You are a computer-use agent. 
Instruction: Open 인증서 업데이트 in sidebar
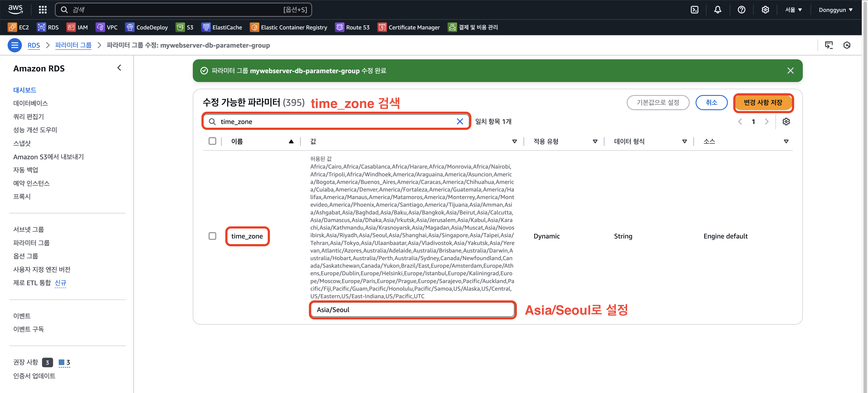click(x=34, y=376)
